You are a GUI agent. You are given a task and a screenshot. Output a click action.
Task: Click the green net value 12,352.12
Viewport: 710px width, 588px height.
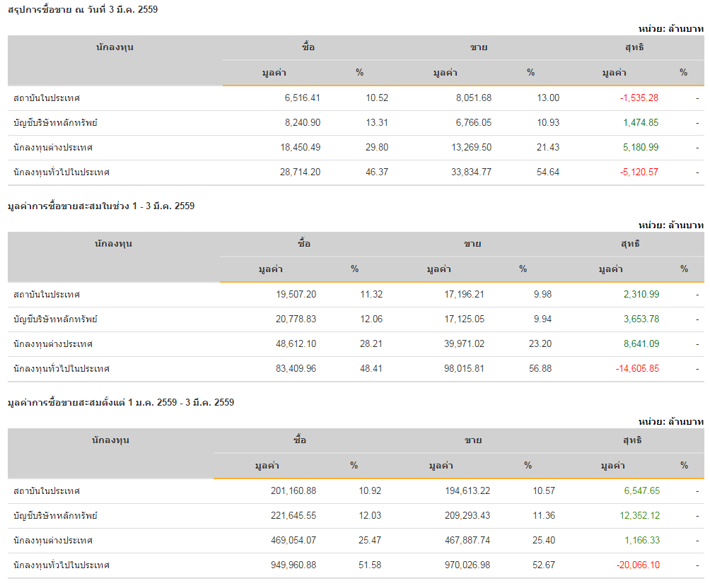(639, 515)
